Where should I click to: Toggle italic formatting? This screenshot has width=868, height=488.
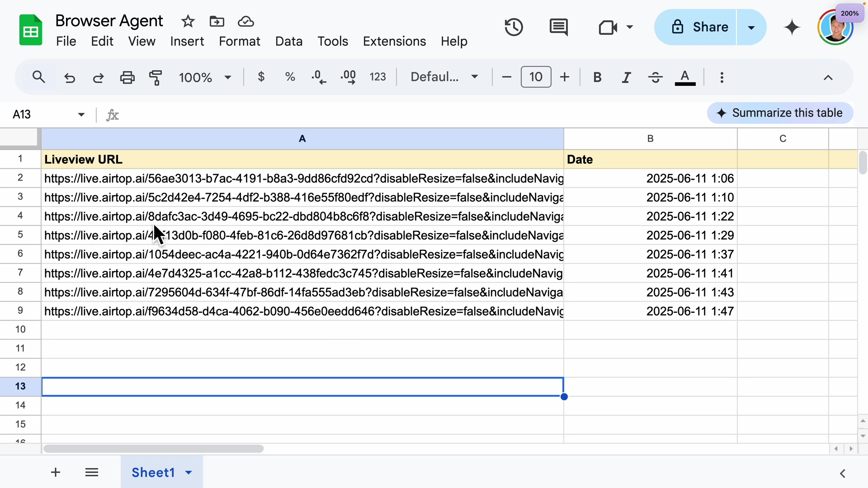(626, 78)
